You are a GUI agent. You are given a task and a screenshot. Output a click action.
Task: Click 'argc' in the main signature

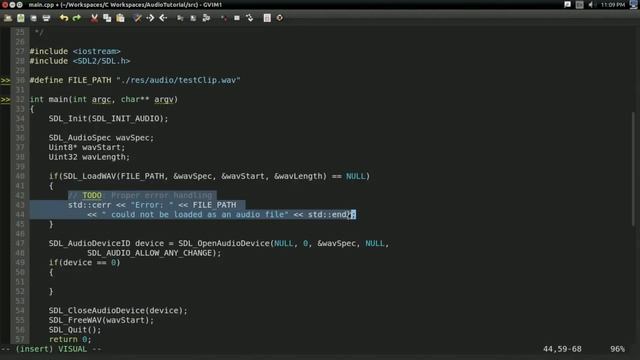101,100
